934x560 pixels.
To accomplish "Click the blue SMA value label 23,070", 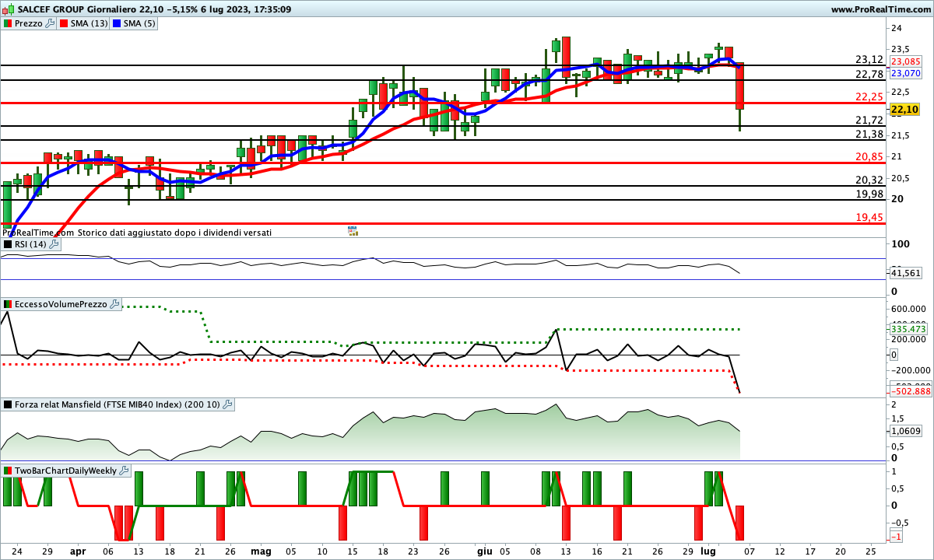I will tap(905, 73).
